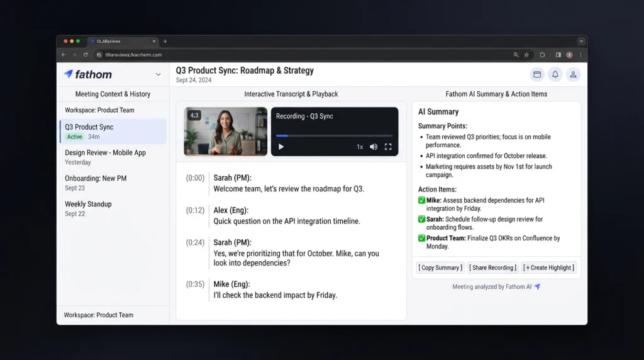Click the speaker video thumbnail

226,132
